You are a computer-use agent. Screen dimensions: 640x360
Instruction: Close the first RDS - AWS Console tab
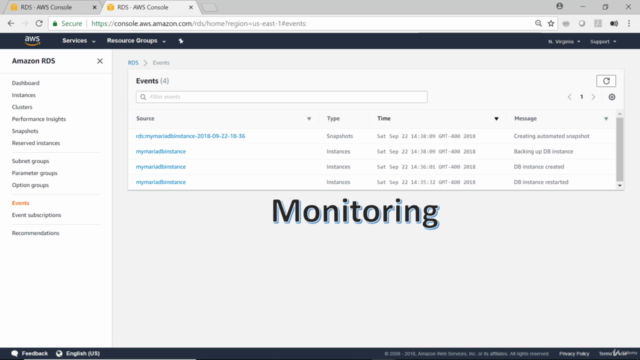(x=94, y=7)
